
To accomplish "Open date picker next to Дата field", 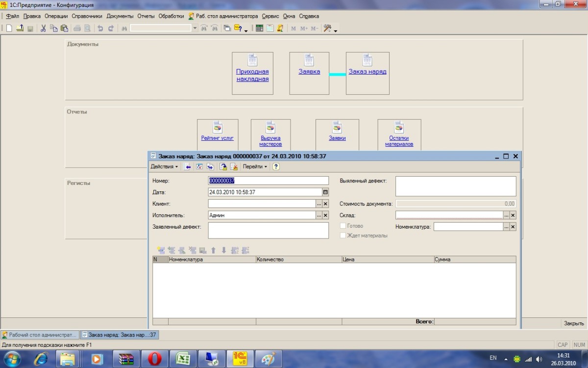I will coord(325,192).
